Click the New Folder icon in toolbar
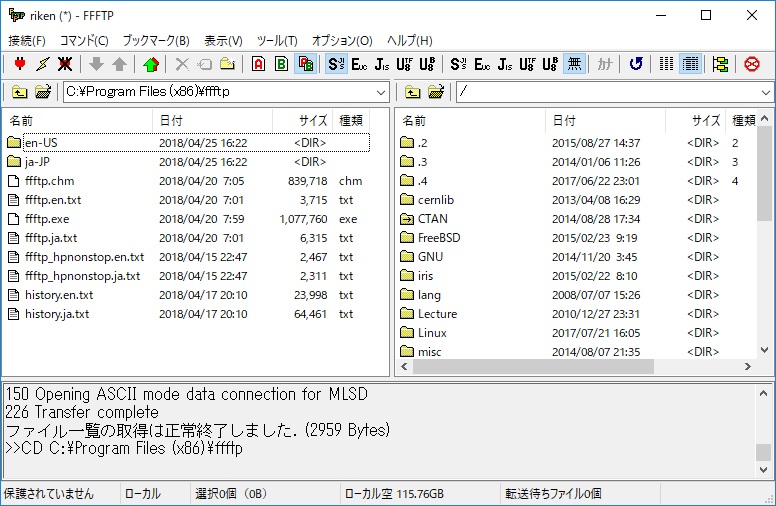Image resolution: width=776 pixels, height=506 pixels. [x=227, y=64]
